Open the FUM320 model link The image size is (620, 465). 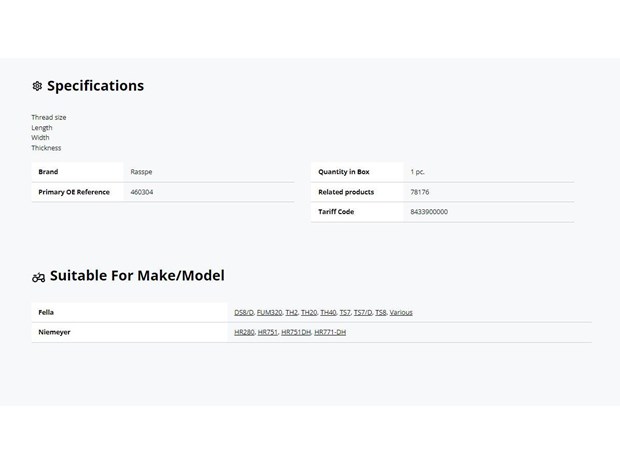[x=269, y=312]
